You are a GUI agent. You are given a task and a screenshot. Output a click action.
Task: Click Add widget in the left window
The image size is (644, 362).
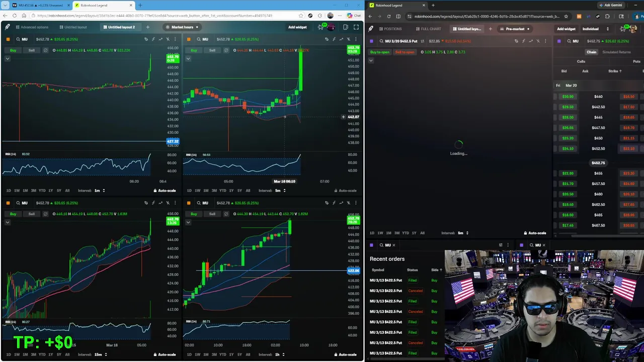(x=297, y=27)
